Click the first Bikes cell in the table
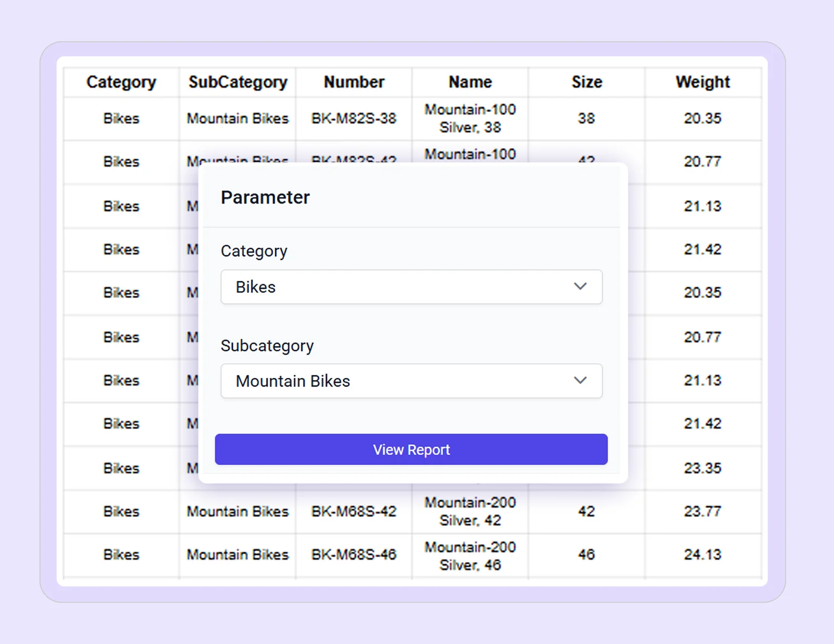 tap(121, 118)
